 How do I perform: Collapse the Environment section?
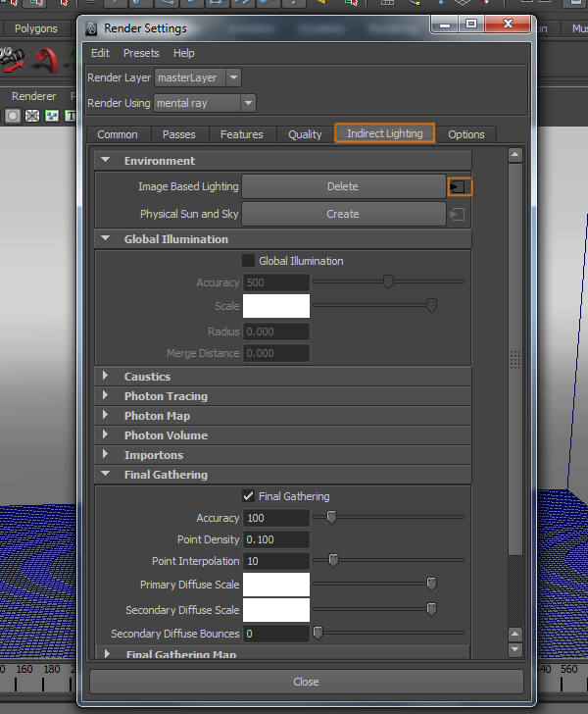[x=105, y=161]
